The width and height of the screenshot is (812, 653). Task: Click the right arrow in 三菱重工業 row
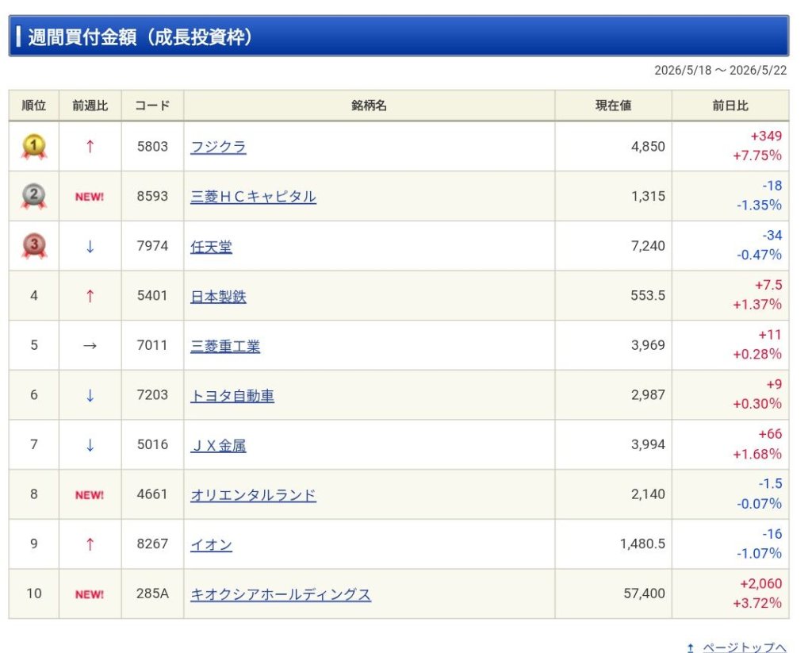click(90, 346)
